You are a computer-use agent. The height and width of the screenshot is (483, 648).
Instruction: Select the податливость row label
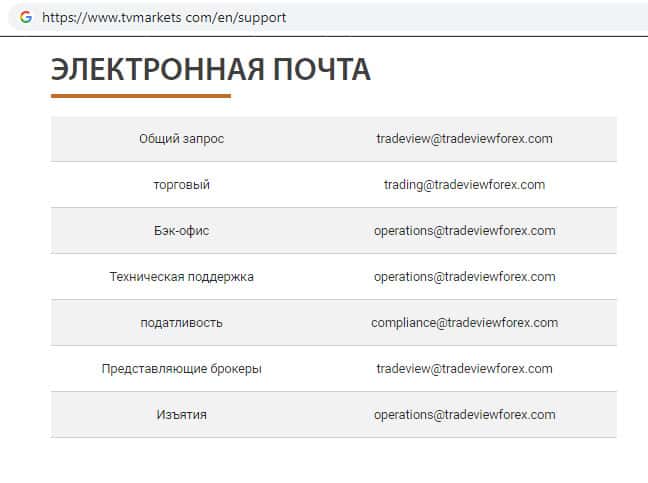click(181, 323)
